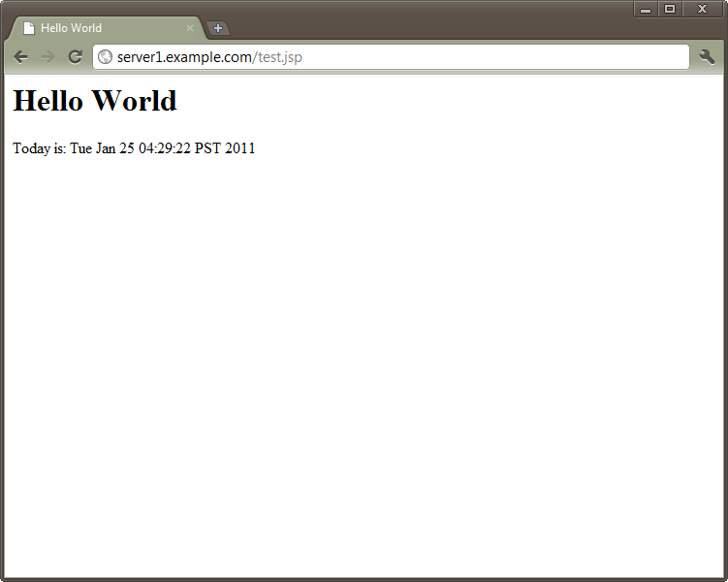
Task: Focus the address bar with server1.example.com/test.jsp
Action: [391, 56]
